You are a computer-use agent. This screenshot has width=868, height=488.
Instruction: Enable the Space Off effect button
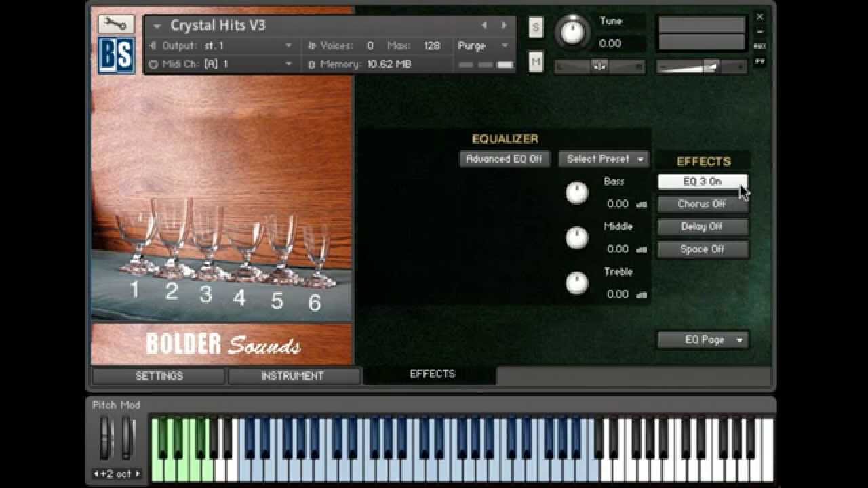click(x=703, y=249)
